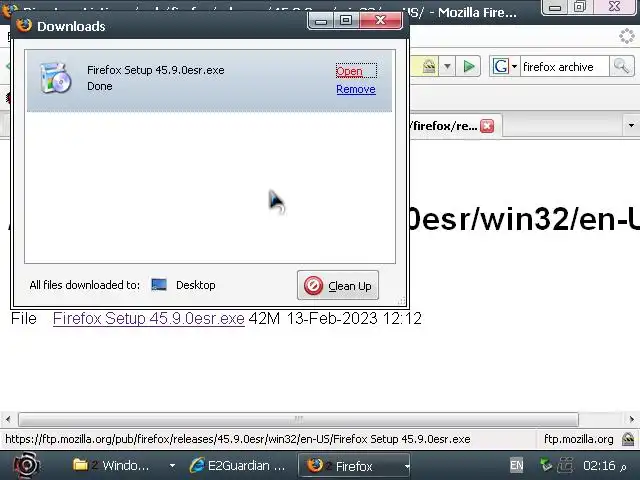Click the horizontal scrollbar thumb
This screenshot has width=640, height=480.
pyautogui.click(x=298, y=419)
